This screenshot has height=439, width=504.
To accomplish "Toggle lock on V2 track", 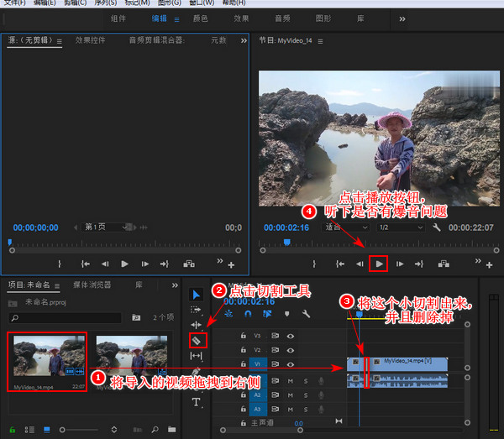I will [244, 350].
